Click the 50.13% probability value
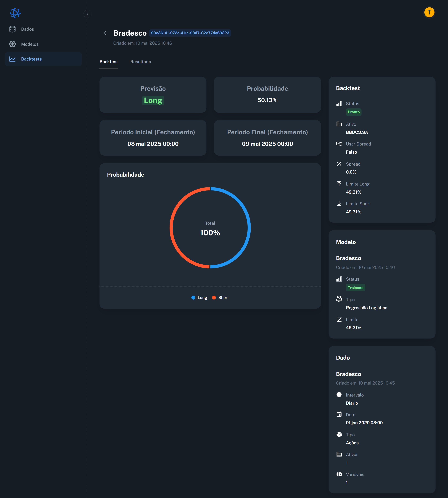The image size is (448, 498). tap(267, 100)
